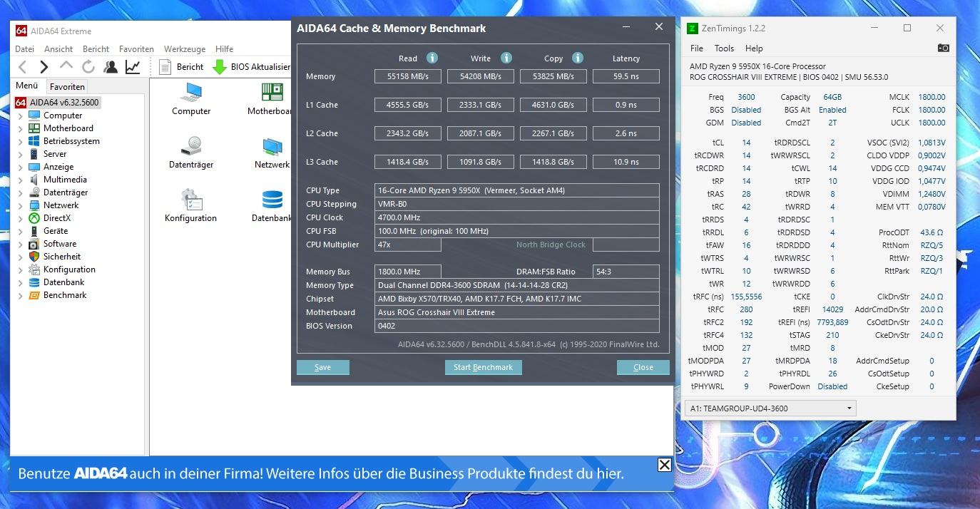Expand the Datenbank tree node
Viewport: 980px width, 509px height.
point(20,282)
